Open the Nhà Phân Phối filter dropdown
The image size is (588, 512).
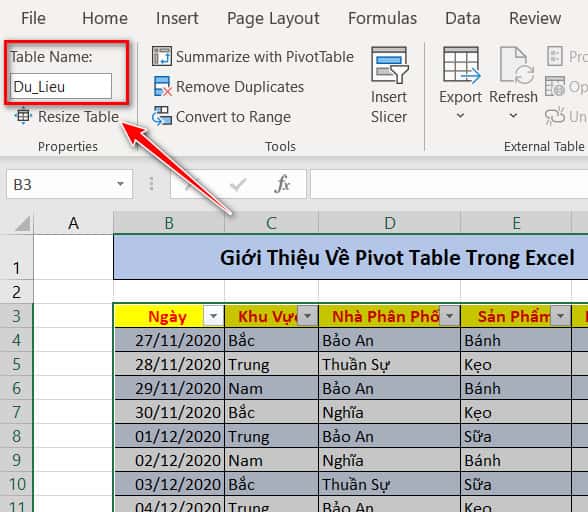tap(449, 316)
